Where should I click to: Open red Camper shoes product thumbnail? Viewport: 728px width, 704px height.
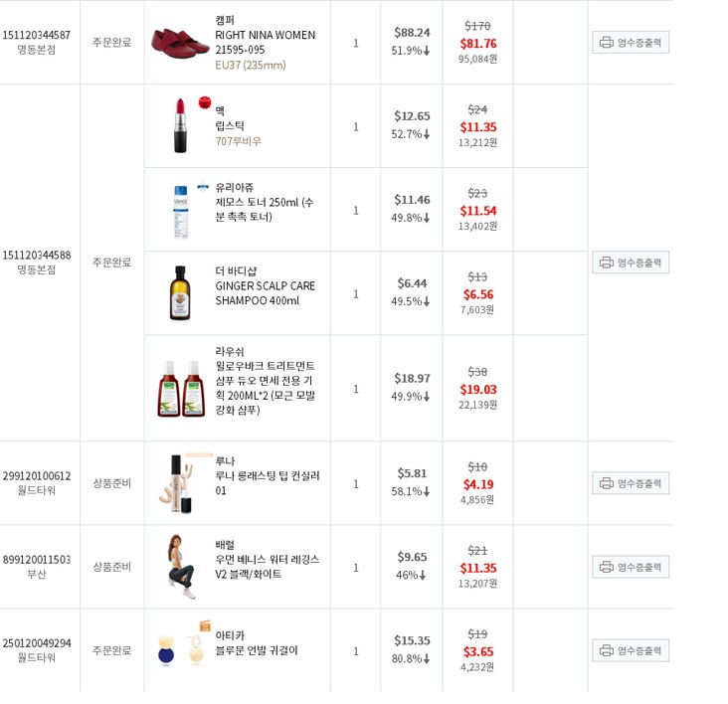[x=180, y=42]
